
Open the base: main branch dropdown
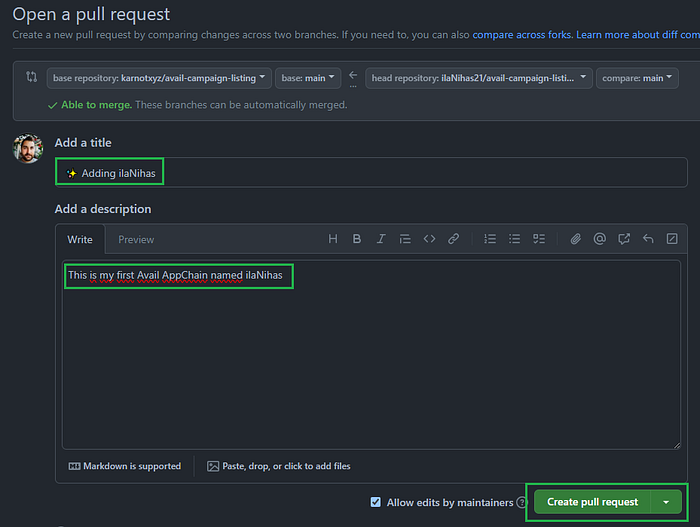(x=308, y=78)
